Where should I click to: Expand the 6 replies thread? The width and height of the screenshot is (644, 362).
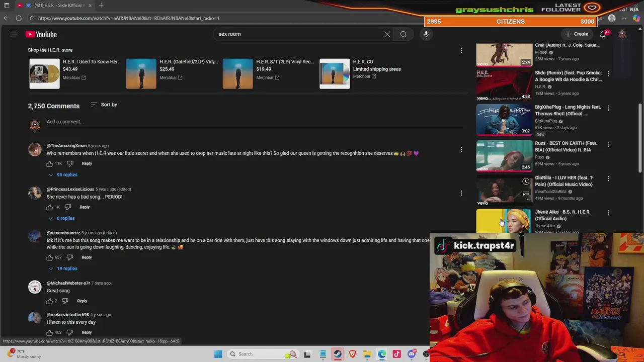pos(61,218)
